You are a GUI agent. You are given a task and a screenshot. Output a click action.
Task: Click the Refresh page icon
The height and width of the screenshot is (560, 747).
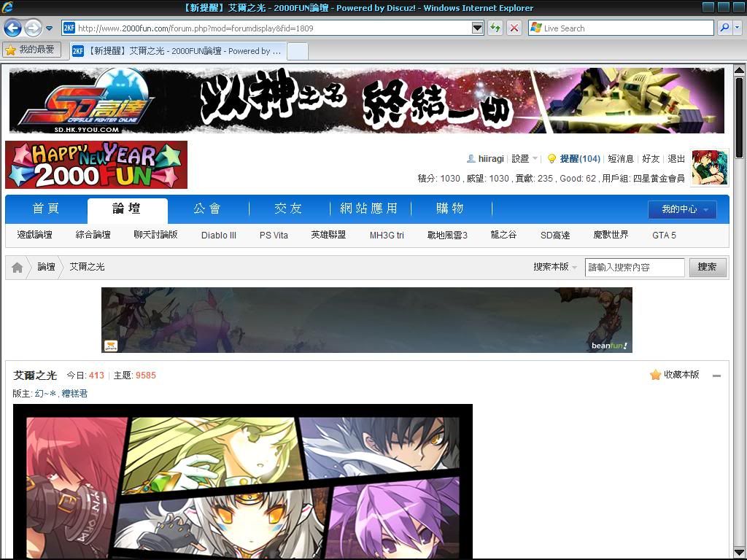pos(495,28)
